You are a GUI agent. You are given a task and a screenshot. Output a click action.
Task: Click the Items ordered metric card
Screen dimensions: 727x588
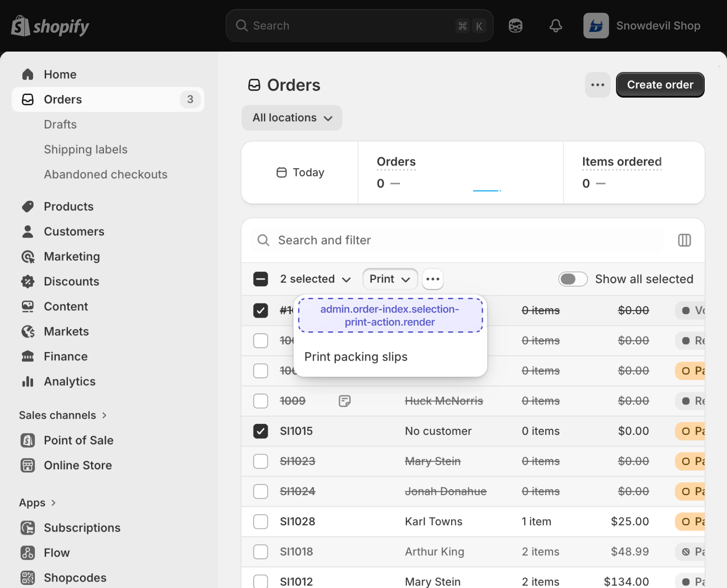[634, 172]
